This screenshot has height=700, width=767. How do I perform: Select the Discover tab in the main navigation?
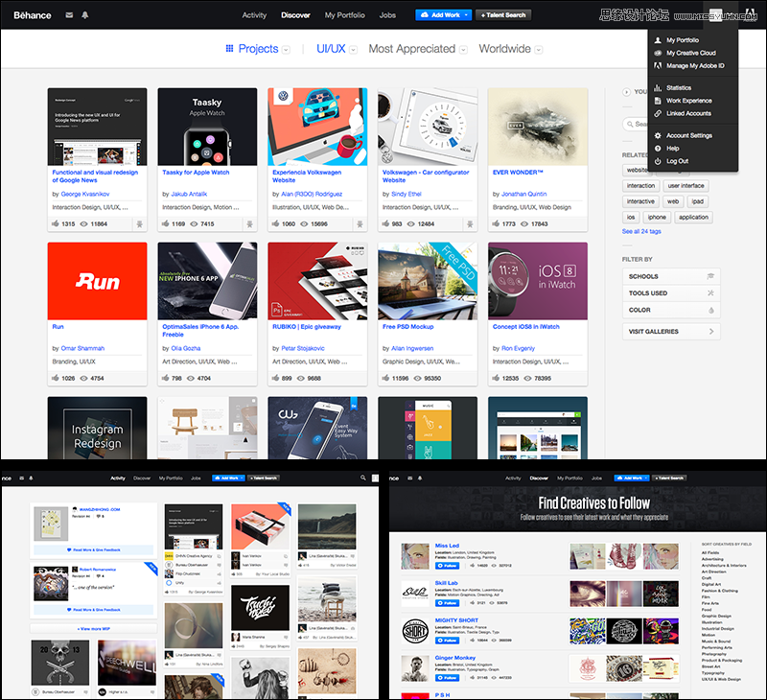click(295, 15)
